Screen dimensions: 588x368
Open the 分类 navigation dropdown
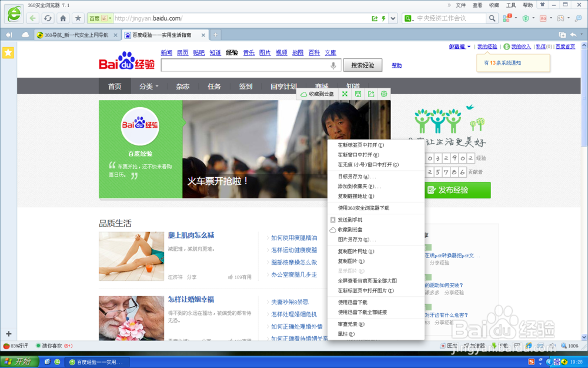(149, 87)
